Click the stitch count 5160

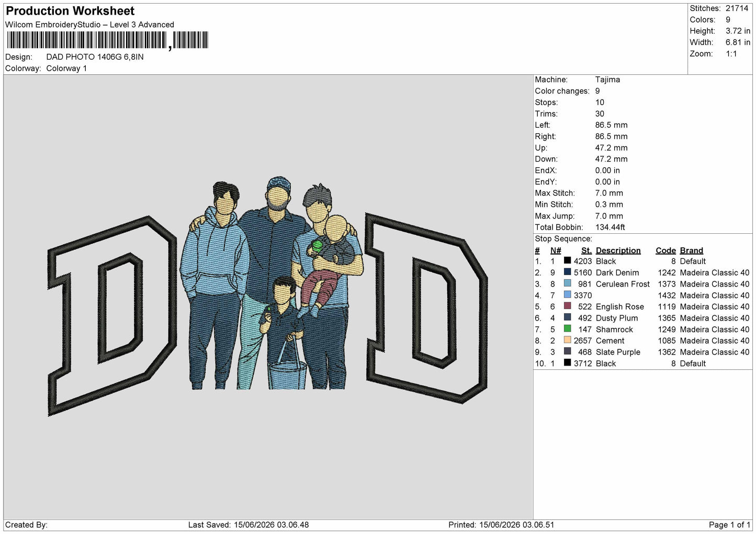click(x=583, y=272)
